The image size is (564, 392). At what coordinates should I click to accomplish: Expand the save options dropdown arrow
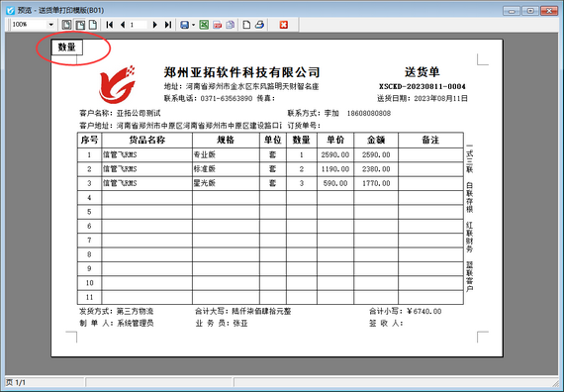[x=193, y=25]
